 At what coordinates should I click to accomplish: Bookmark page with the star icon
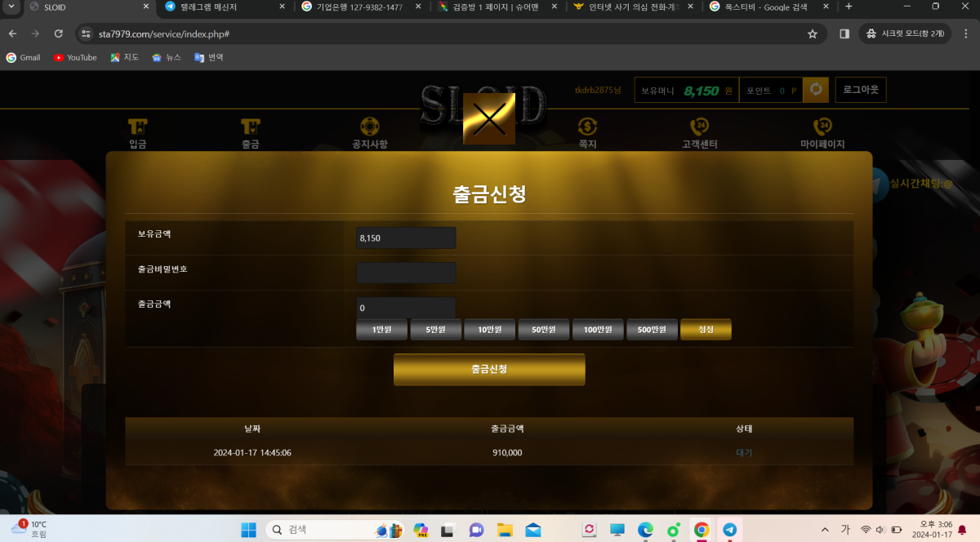[812, 34]
